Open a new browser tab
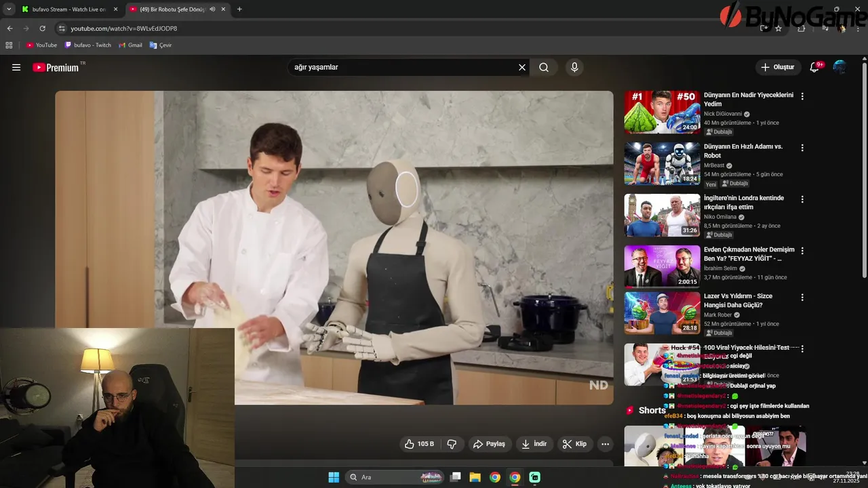Image resolution: width=868 pixels, height=488 pixels. pyautogui.click(x=239, y=9)
